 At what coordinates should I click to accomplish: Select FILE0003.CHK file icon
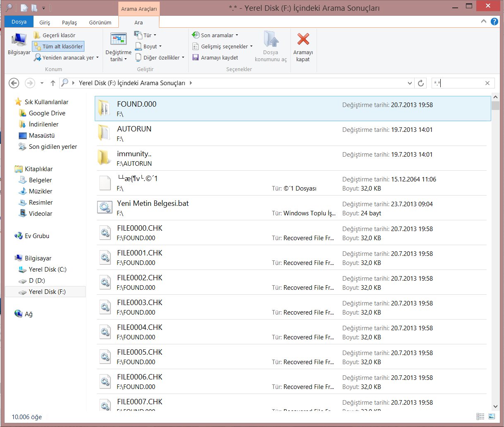(105, 307)
